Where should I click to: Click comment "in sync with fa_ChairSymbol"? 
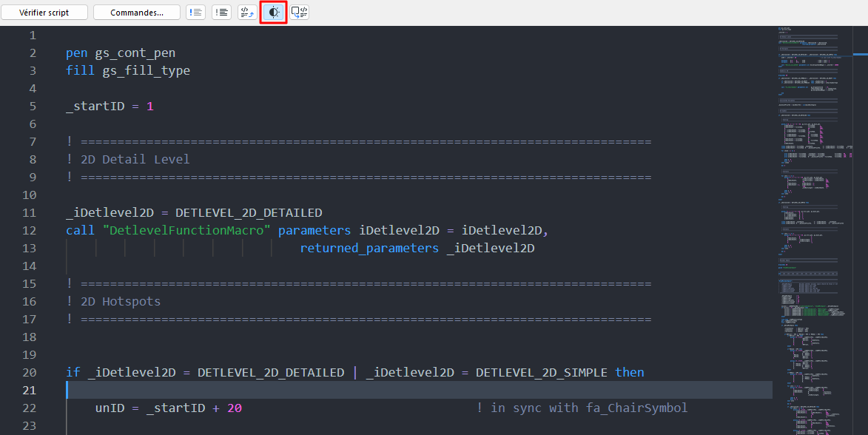589,408
